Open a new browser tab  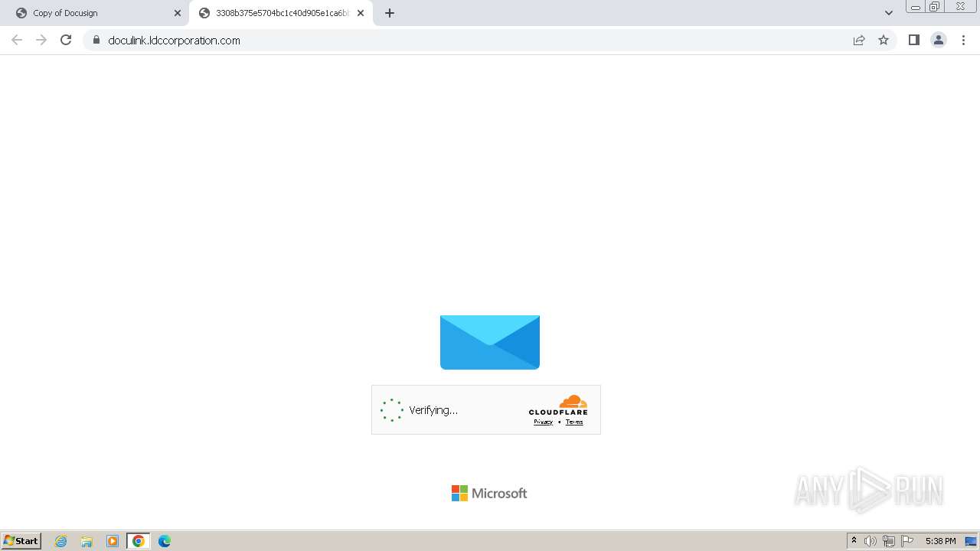[390, 13]
